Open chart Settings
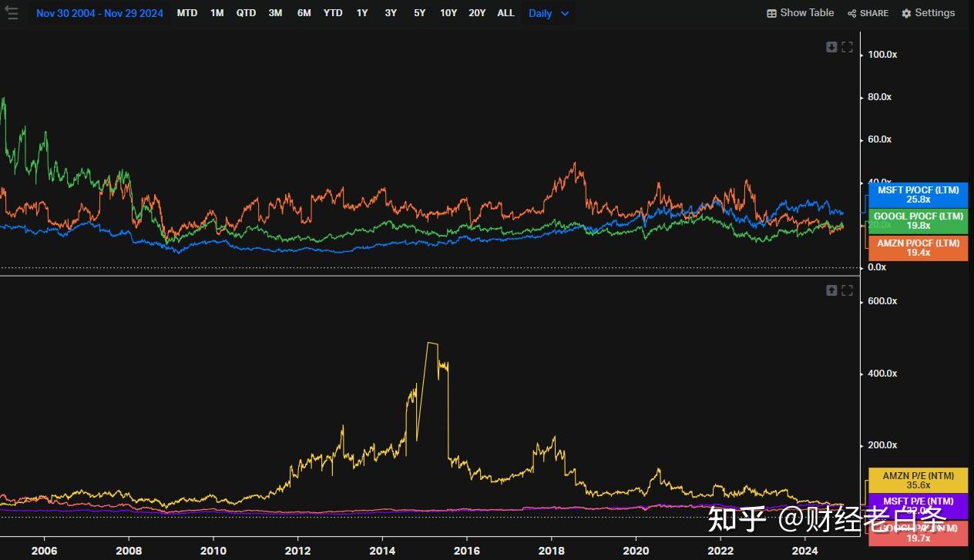This screenshot has height=560, width=974. click(929, 13)
